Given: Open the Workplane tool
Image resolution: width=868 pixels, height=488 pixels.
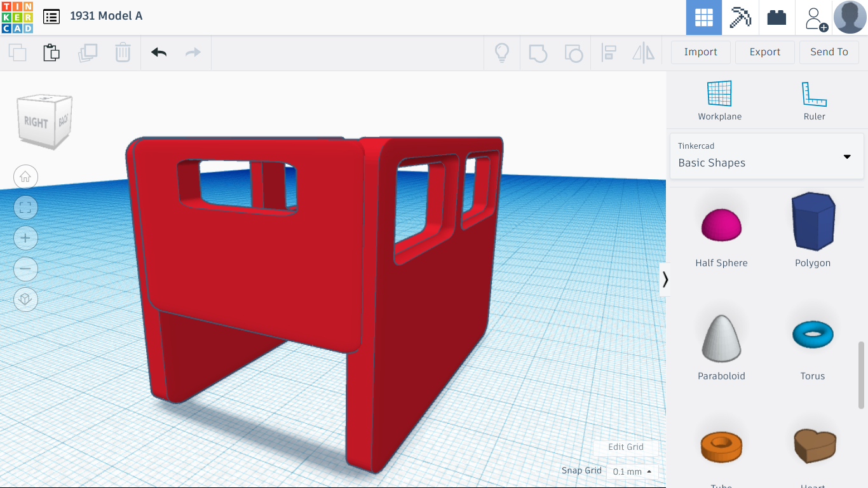Looking at the screenshot, I should point(719,100).
